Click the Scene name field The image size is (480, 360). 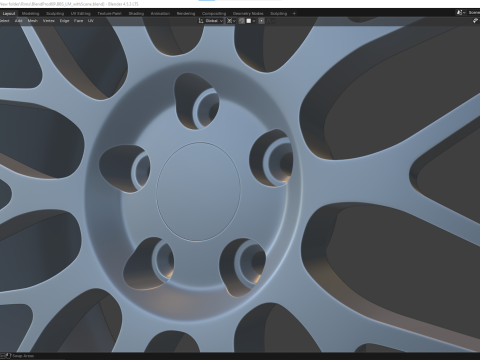coord(474,13)
